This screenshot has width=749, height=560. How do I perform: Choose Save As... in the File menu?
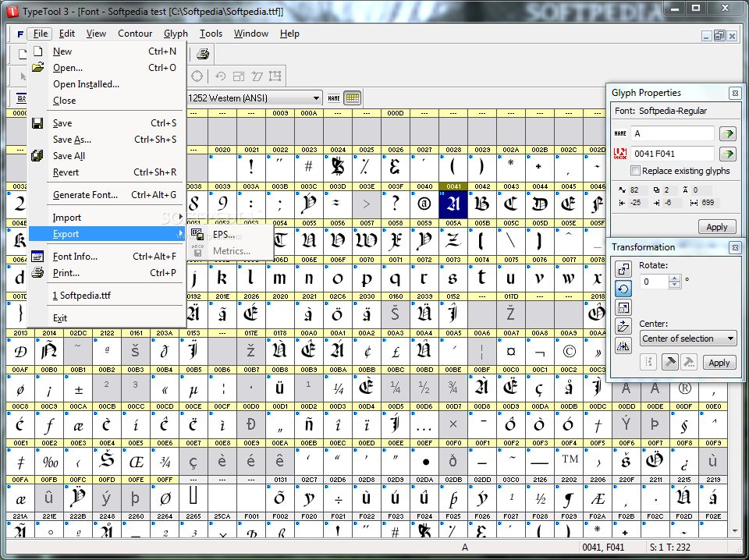(107, 140)
